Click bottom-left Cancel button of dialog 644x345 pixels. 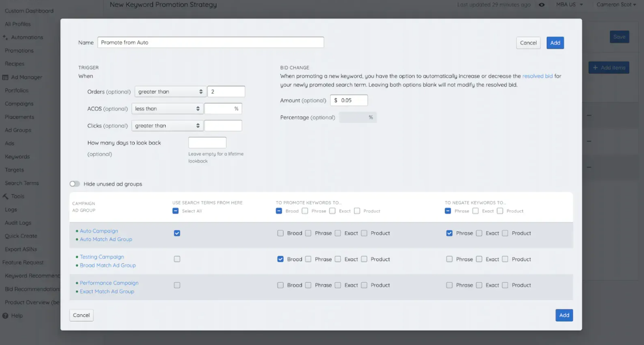click(81, 315)
